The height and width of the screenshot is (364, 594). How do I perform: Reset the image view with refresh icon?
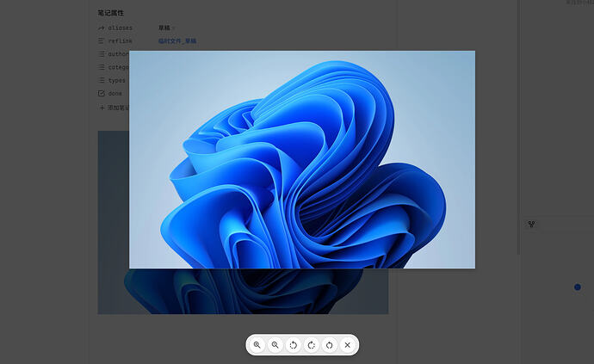[x=330, y=345]
